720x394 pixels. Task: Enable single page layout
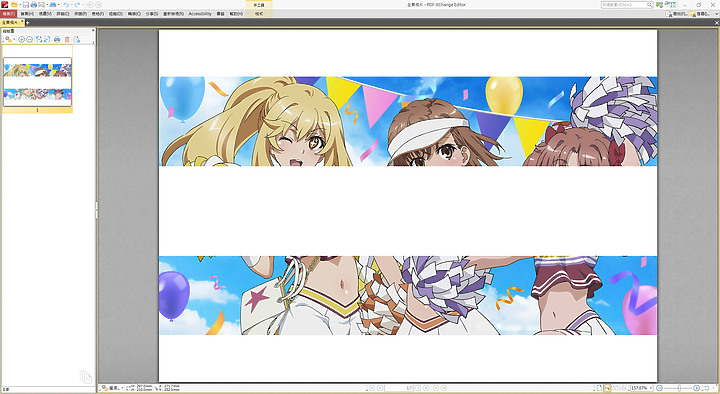pyautogui.click(x=599, y=388)
